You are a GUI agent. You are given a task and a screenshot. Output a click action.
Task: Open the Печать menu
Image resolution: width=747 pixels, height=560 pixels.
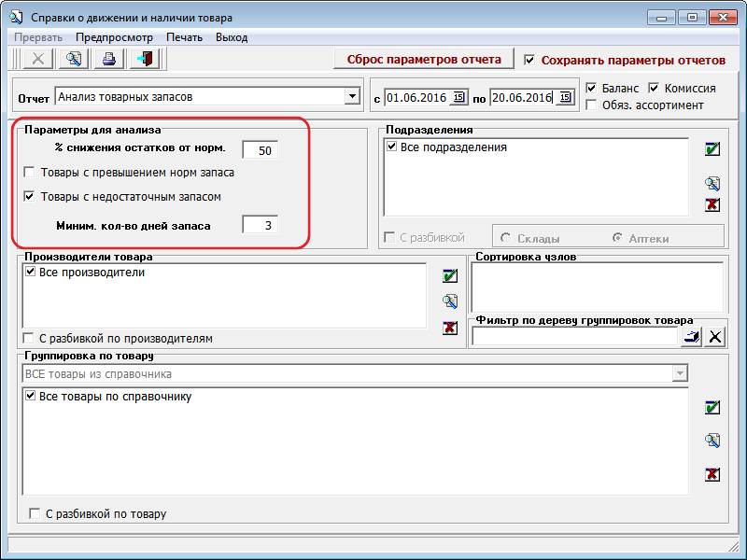[x=184, y=37]
